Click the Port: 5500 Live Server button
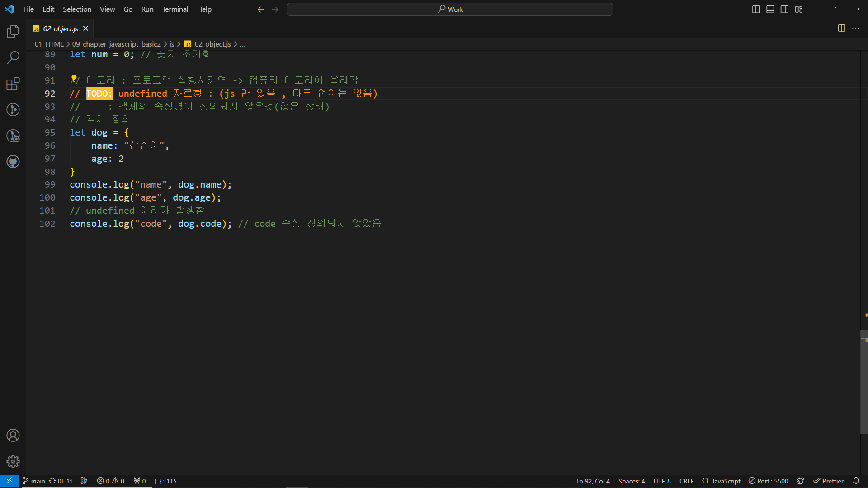 (768, 481)
